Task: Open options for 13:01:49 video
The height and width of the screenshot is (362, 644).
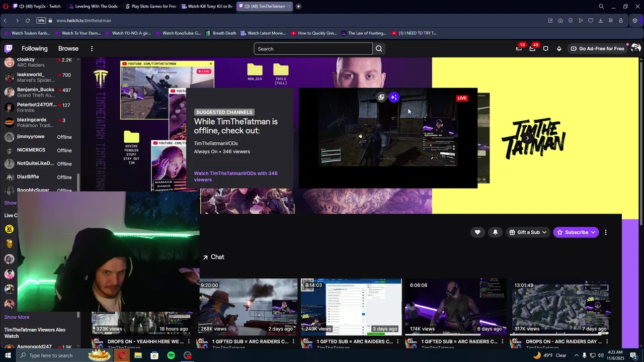Action: (x=607, y=342)
